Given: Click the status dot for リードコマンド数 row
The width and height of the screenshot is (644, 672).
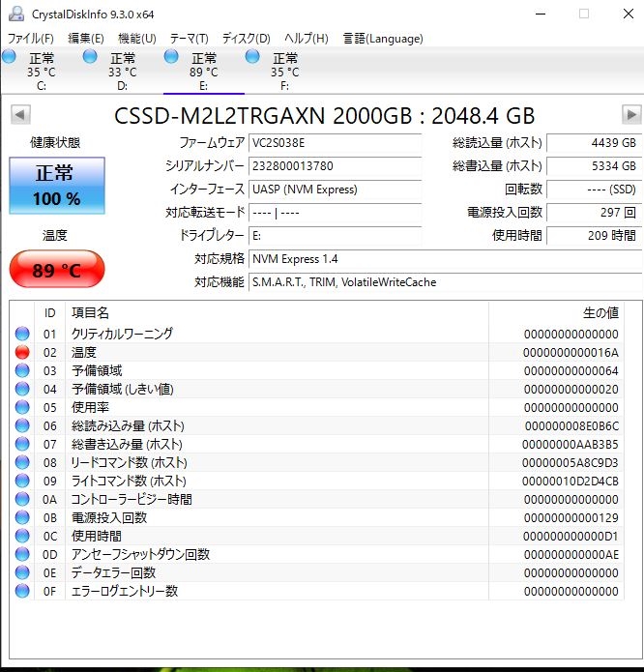Looking at the screenshot, I should 22,462.
